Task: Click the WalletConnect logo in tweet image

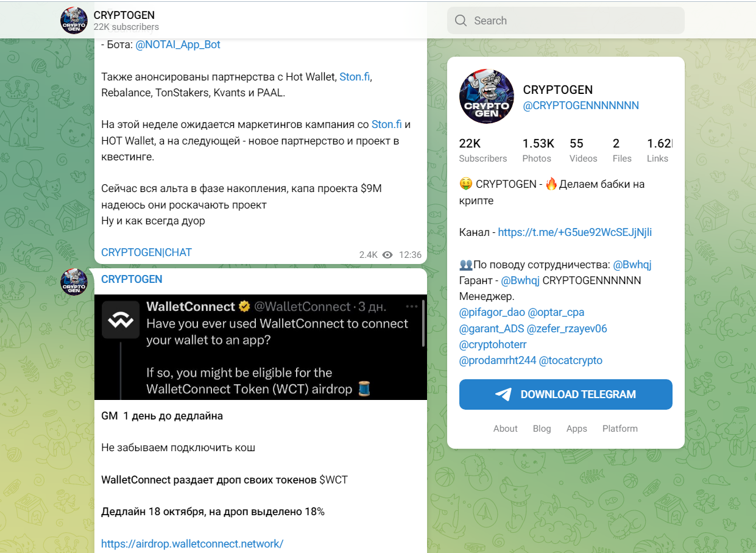Action: coord(121,319)
